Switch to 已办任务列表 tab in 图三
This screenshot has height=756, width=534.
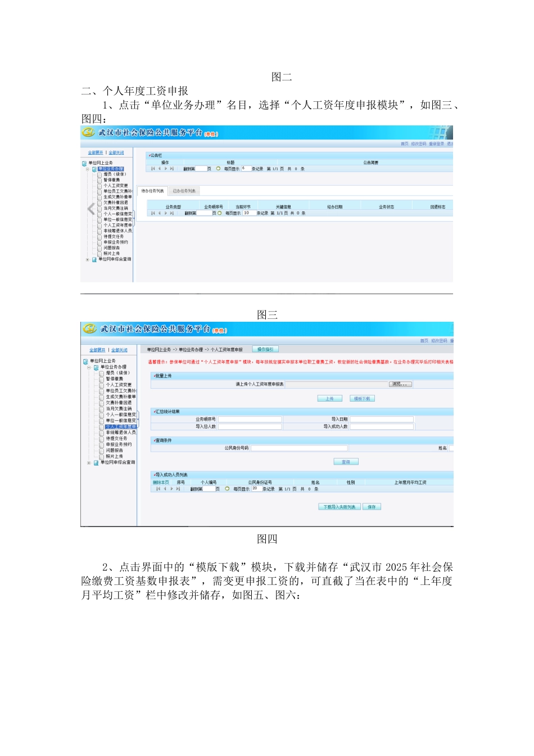[x=184, y=191]
